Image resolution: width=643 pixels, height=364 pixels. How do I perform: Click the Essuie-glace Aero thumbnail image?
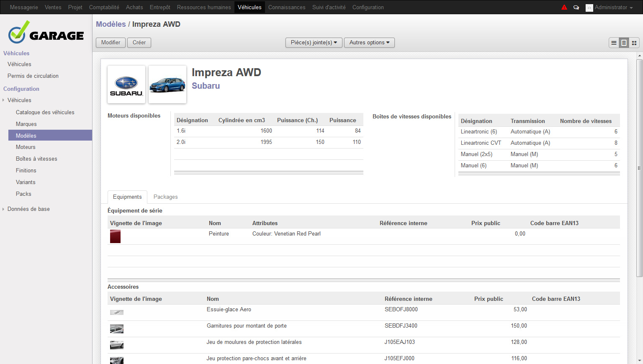[x=117, y=312]
